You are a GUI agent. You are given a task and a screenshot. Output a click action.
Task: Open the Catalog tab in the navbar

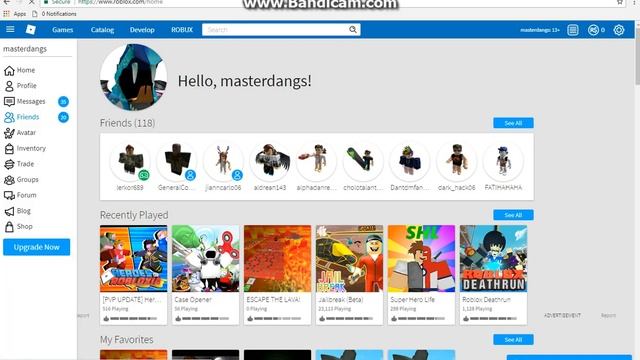coord(102,30)
